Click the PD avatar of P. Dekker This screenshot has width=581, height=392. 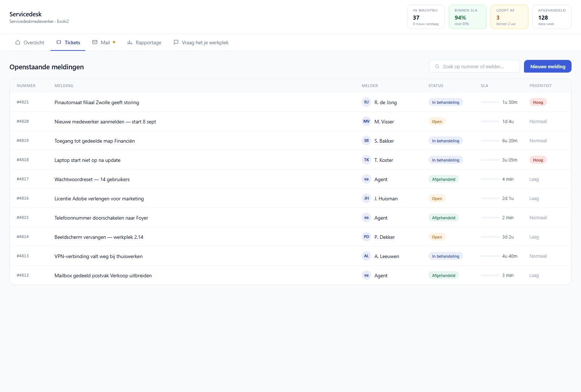click(366, 237)
